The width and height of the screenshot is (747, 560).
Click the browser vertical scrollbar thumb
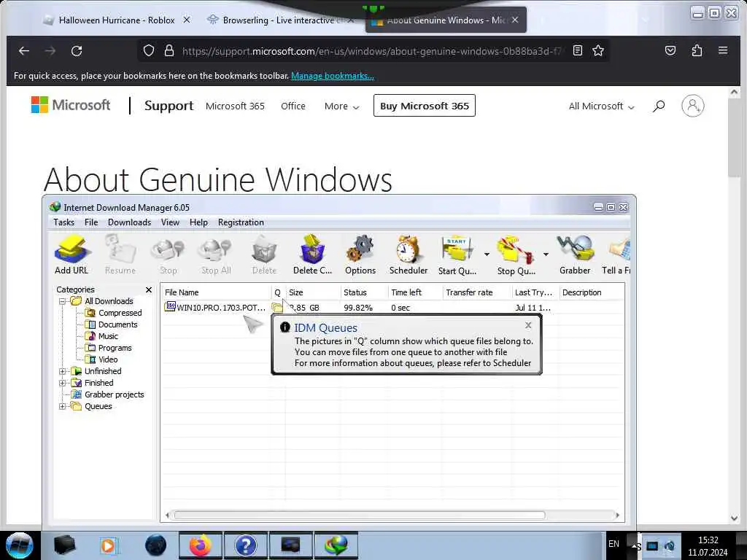click(x=734, y=139)
